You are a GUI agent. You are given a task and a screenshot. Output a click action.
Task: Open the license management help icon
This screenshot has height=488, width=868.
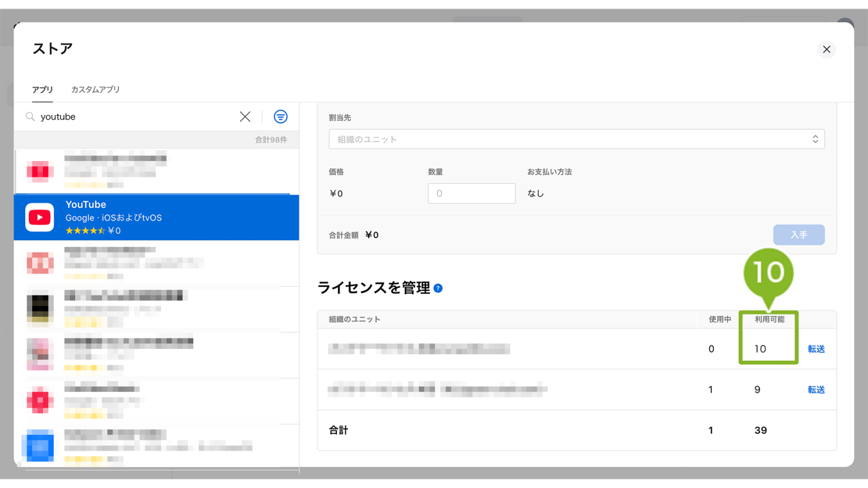[x=438, y=289]
